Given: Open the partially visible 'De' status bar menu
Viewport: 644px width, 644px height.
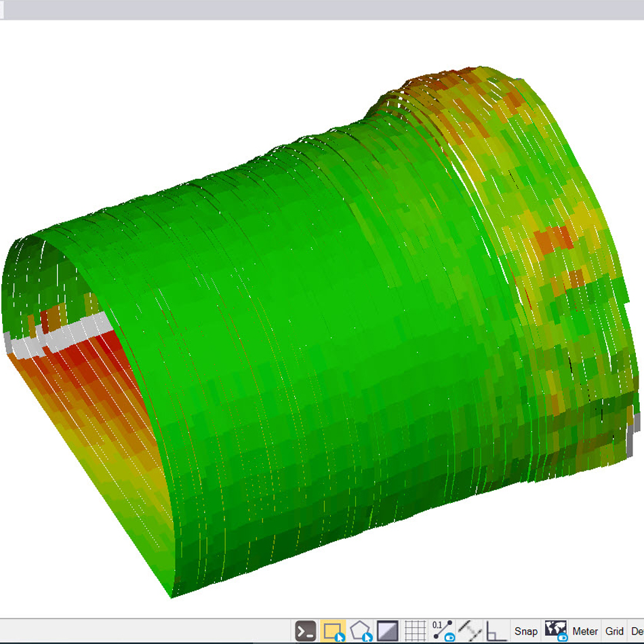Looking at the screenshot, I should (637, 631).
